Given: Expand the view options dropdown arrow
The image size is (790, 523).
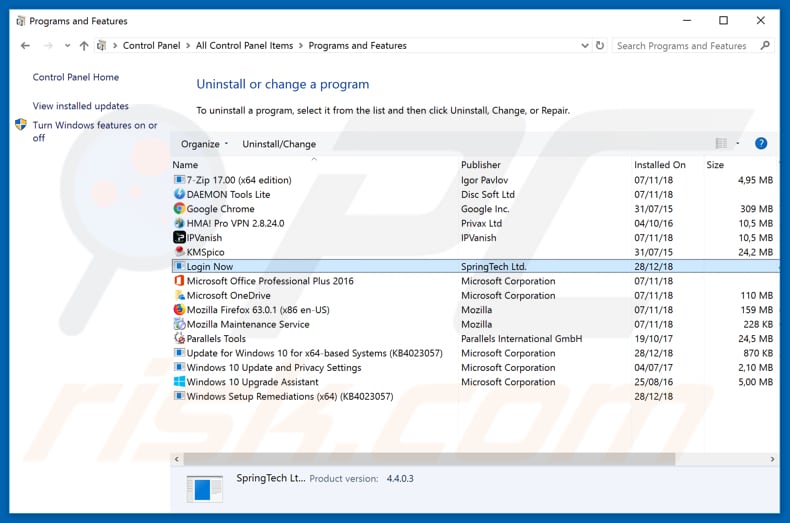Looking at the screenshot, I should (738, 144).
